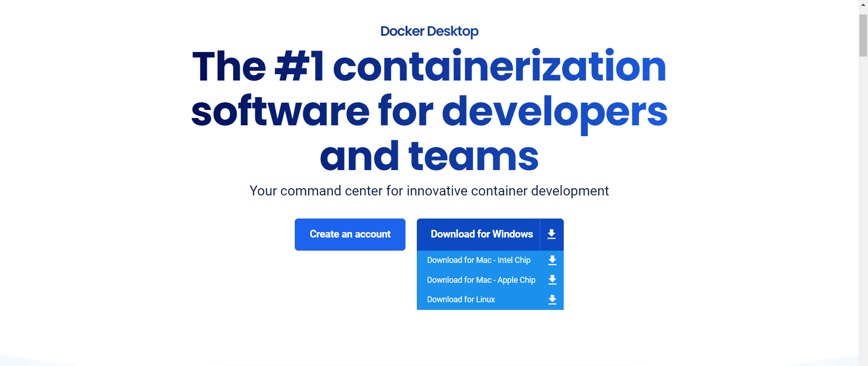Image resolution: width=868 pixels, height=366 pixels.
Task: Click the scrollbar's up arrow
Action: 863,5
